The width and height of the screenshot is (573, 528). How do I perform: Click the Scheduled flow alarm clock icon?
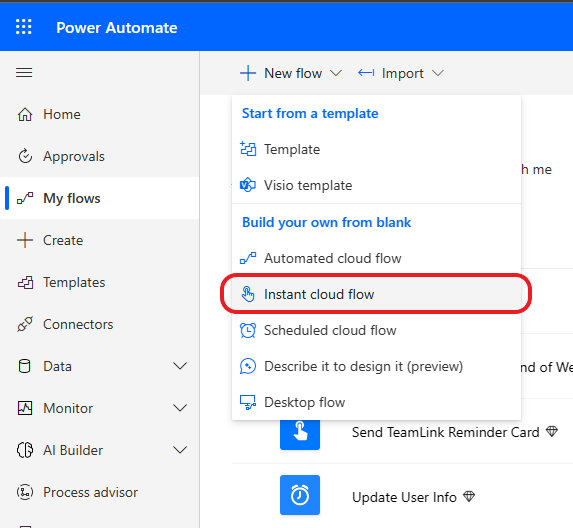pyautogui.click(x=248, y=330)
